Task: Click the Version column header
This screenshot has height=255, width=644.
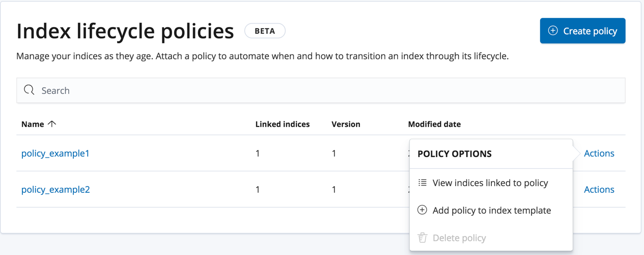Action: tap(346, 124)
